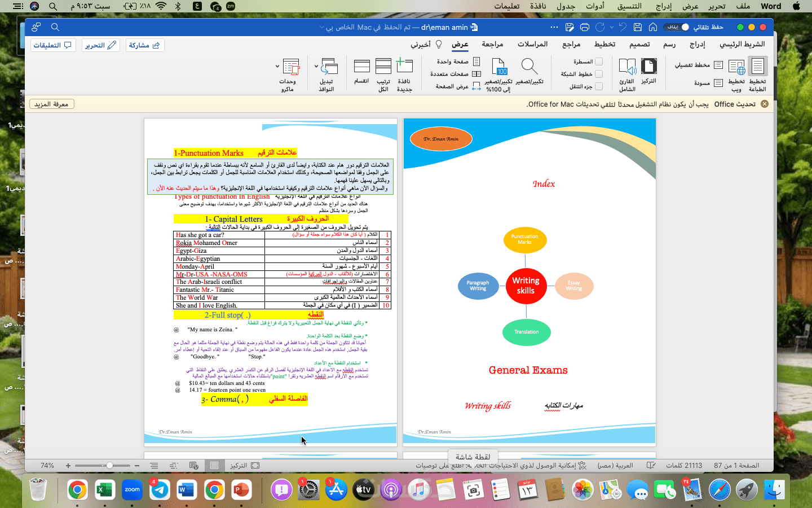Choose One Page view (صفحة واحدة)

tap(458, 62)
